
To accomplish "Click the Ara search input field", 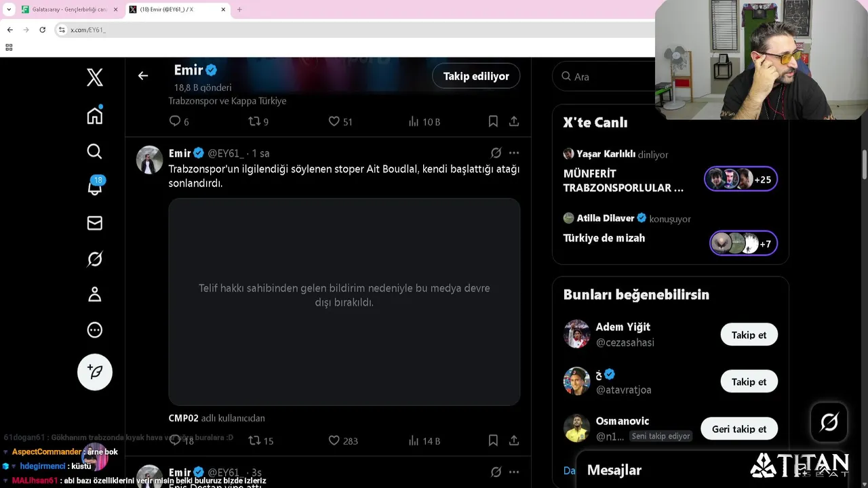I will (610, 77).
